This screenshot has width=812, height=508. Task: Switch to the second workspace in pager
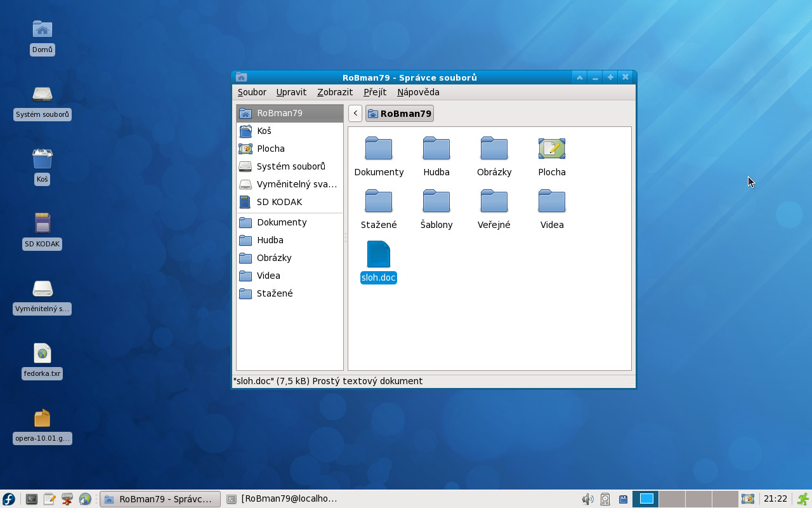coord(672,499)
